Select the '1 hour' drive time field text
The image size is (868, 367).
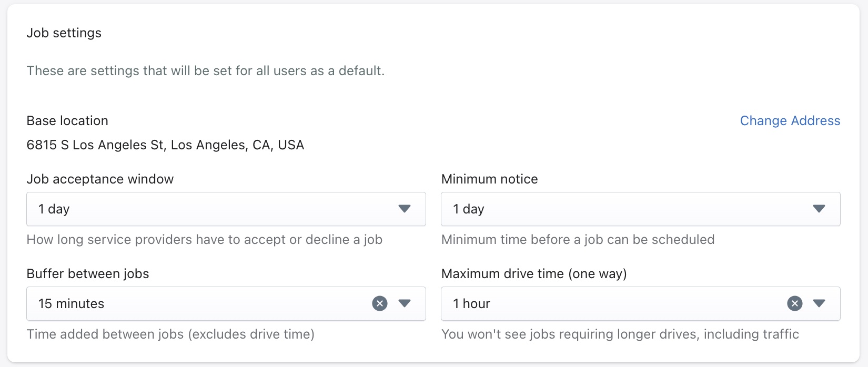pos(472,304)
